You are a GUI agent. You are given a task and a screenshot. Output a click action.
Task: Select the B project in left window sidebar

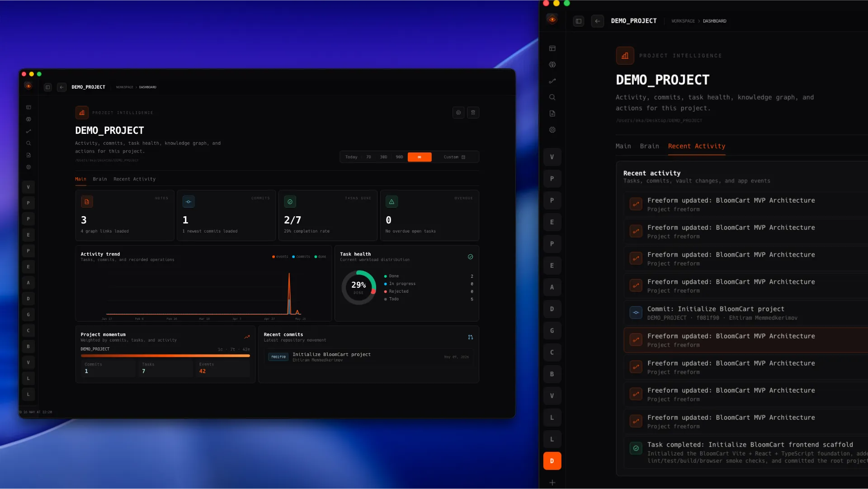pos(28,347)
